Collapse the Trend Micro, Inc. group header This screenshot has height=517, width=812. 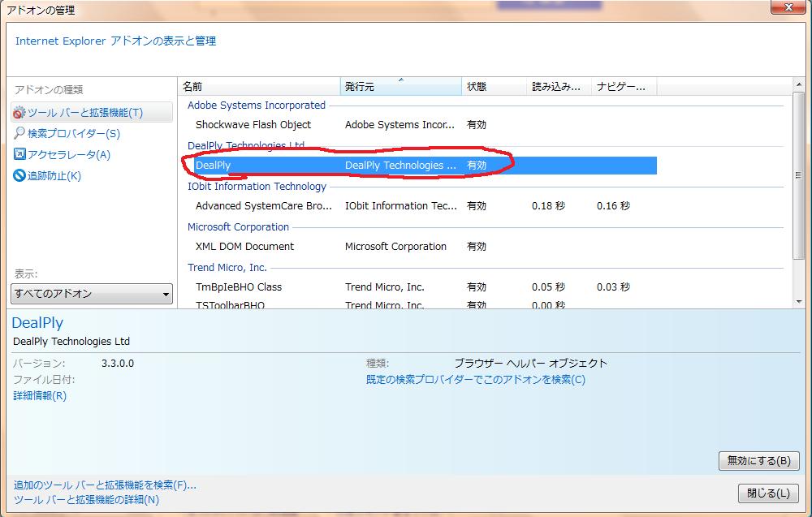coord(227,268)
